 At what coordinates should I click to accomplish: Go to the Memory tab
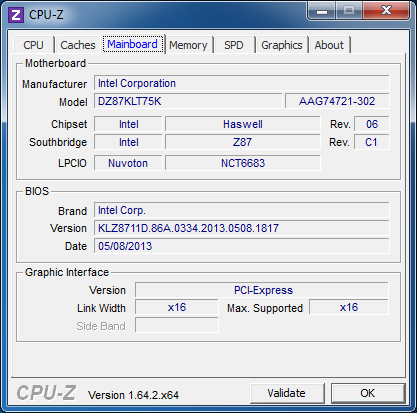(188, 45)
